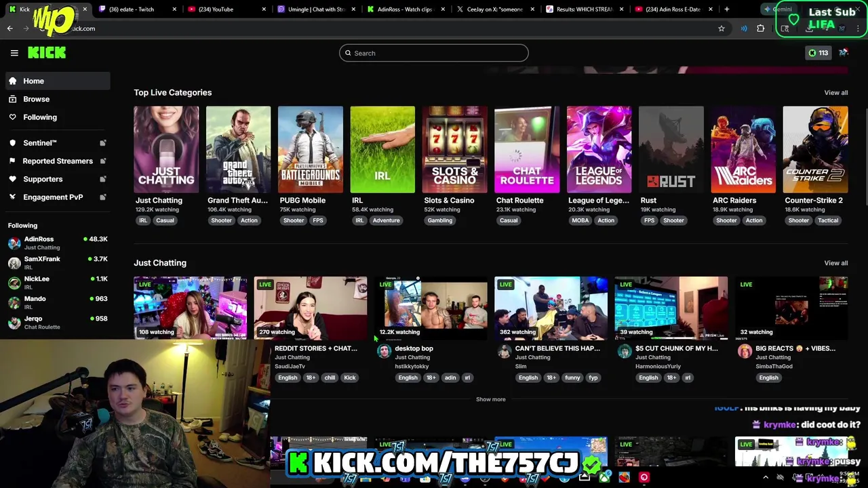The width and height of the screenshot is (868, 488).
Task: Open the Counter-Strike 2 category thumbnail
Action: pyautogui.click(x=815, y=149)
